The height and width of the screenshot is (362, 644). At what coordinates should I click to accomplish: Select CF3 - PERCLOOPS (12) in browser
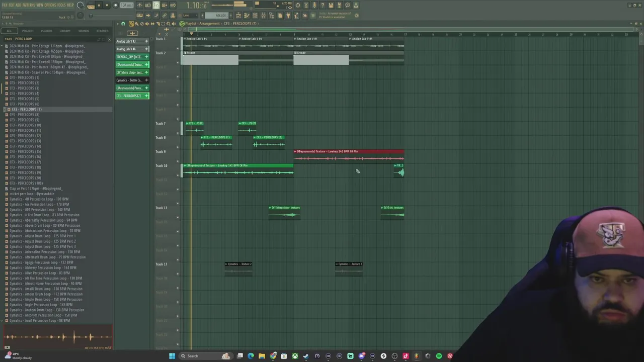25,136
